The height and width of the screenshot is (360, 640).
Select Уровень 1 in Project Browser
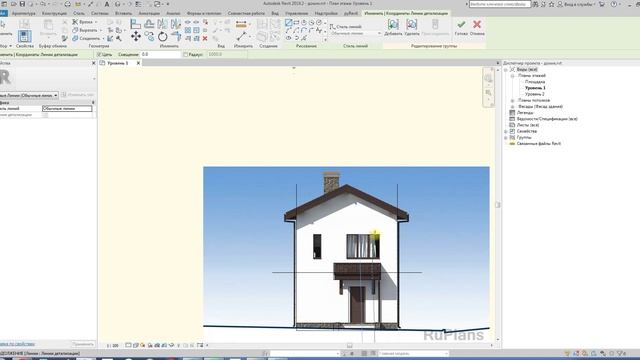[x=535, y=88]
